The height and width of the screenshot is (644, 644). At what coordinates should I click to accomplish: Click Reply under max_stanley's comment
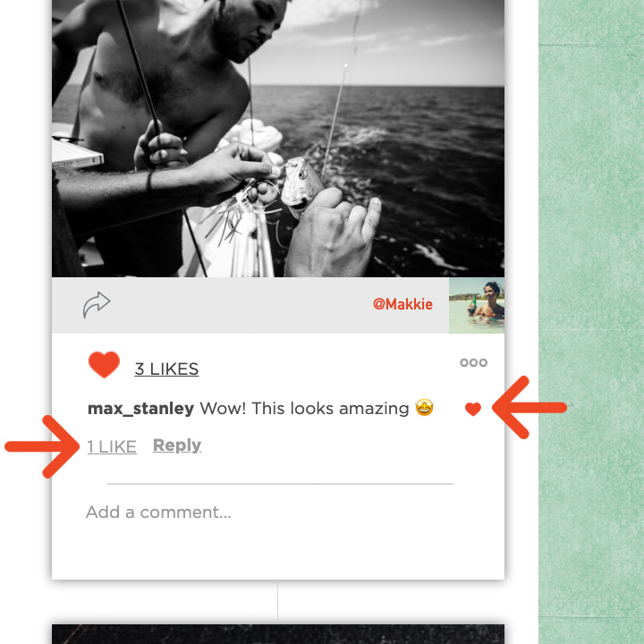[177, 445]
